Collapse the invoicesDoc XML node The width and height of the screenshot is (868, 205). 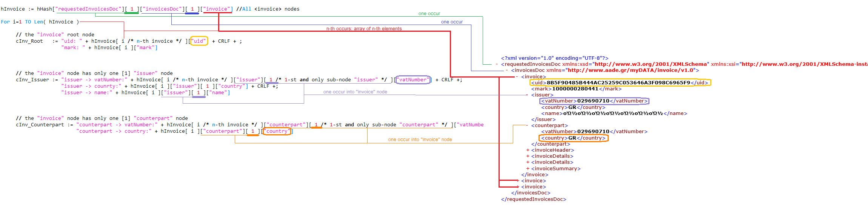pos(507,70)
